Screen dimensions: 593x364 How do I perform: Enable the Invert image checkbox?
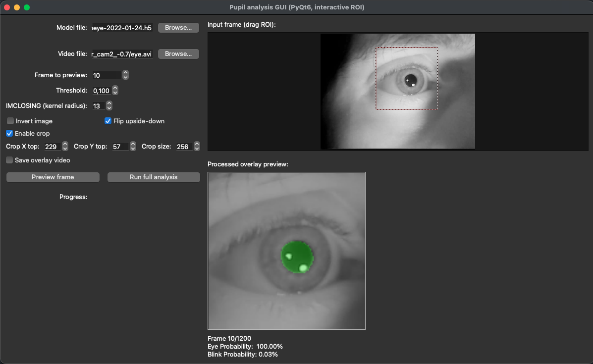pos(10,121)
